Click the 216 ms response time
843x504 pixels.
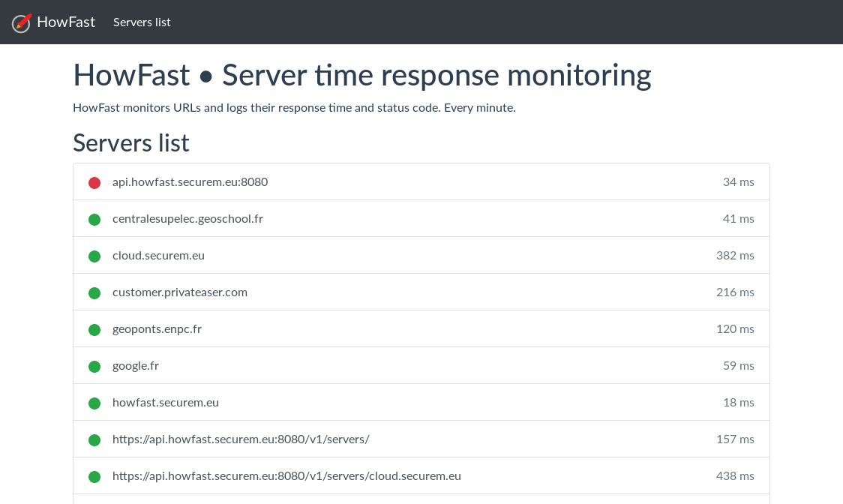click(x=735, y=292)
